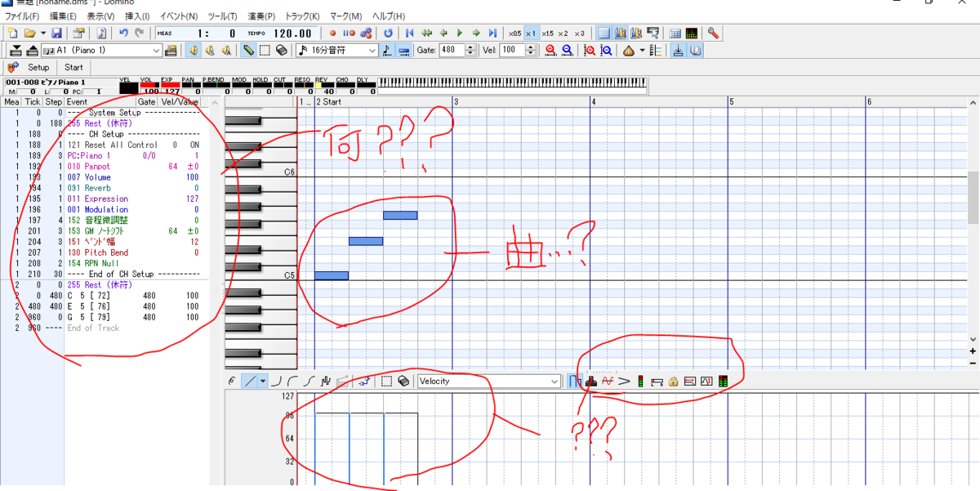This screenshot has width=980, height=491.
Task: Click the rewind to start button
Action: click(x=409, y=33)
